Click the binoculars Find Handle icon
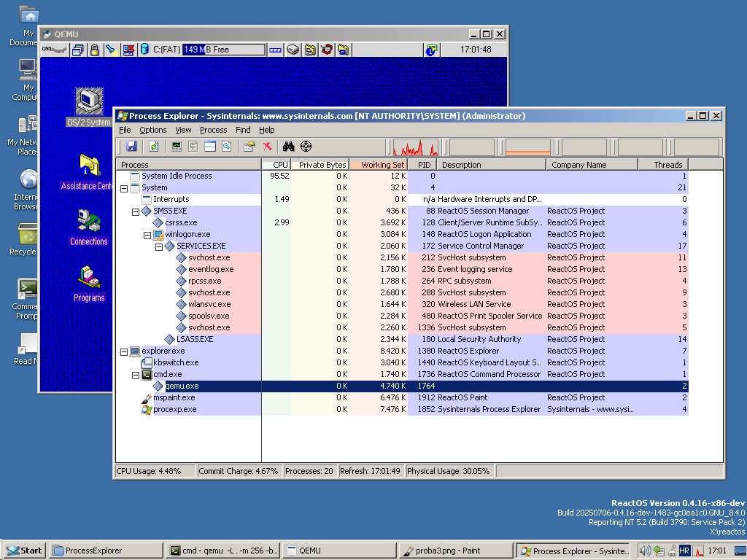This screenshot has height=560, width=747. [288, 147]
